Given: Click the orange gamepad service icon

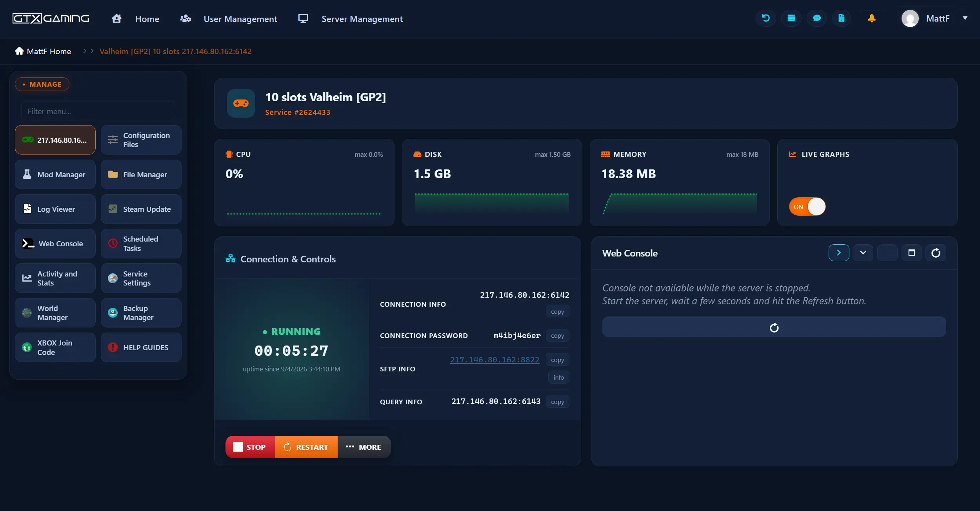Looking at the screenshot, I should pos(241,103).
